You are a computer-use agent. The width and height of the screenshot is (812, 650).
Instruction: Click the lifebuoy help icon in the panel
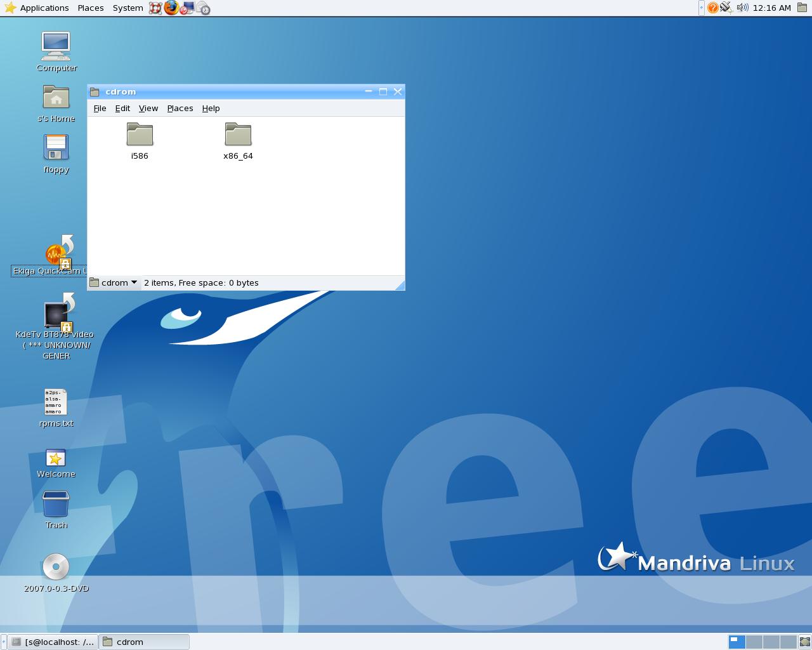click(155, 8)
